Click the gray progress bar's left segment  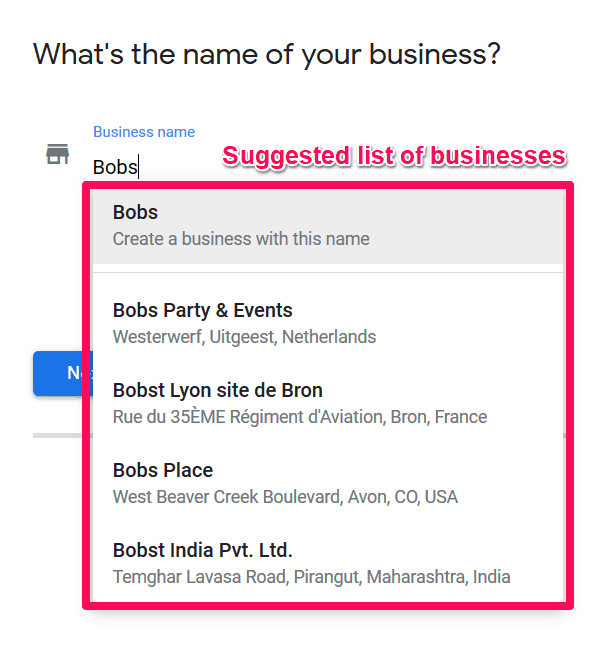pyautogui.click(x=57, y=436)
